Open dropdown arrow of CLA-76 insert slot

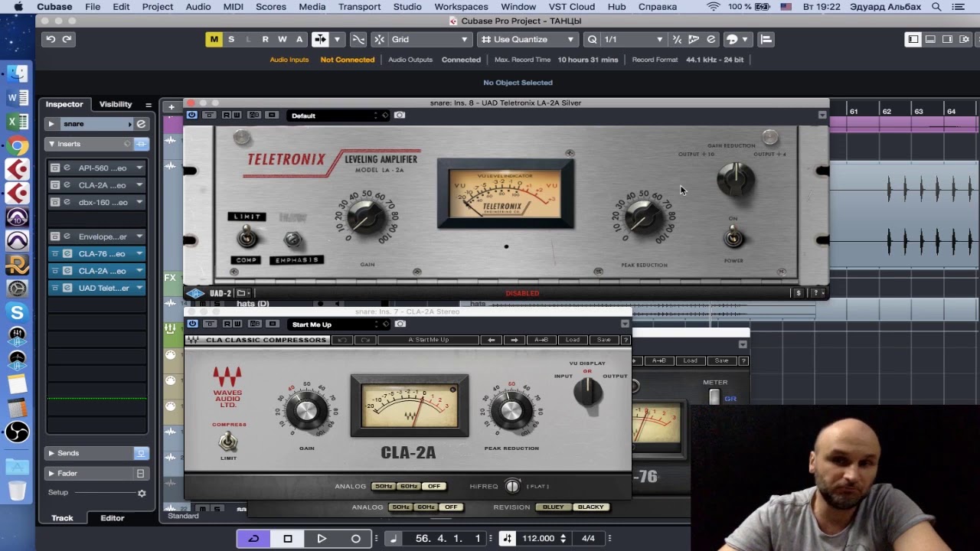click(x=139, y=253)
